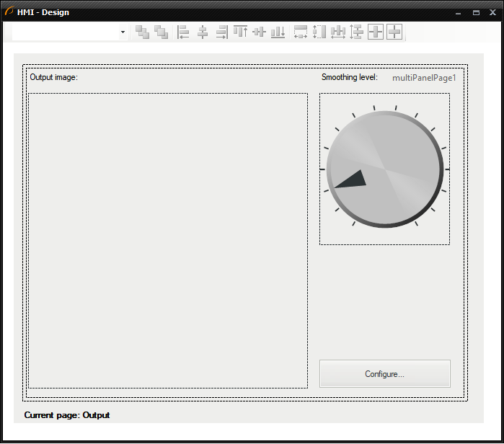Align selected controls to top edges
504x444 pixels.
tap(240, 32)
